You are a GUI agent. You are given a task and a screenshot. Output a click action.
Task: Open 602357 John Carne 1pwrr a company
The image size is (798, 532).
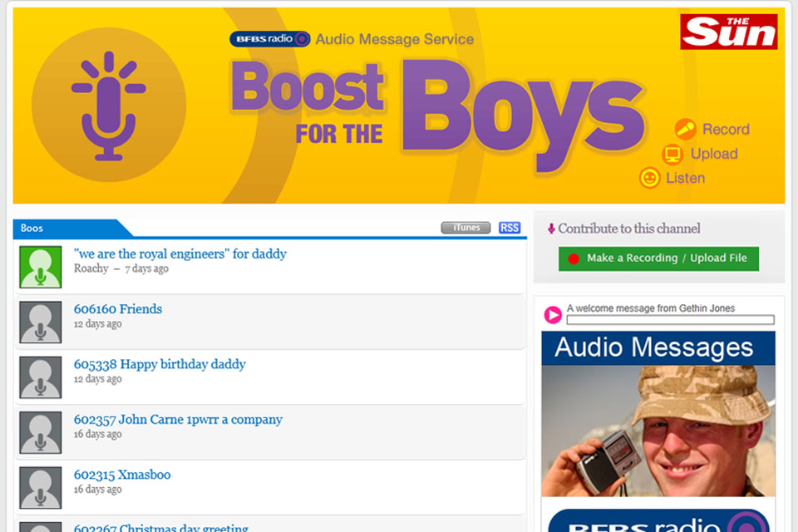[x=178, y=420]
